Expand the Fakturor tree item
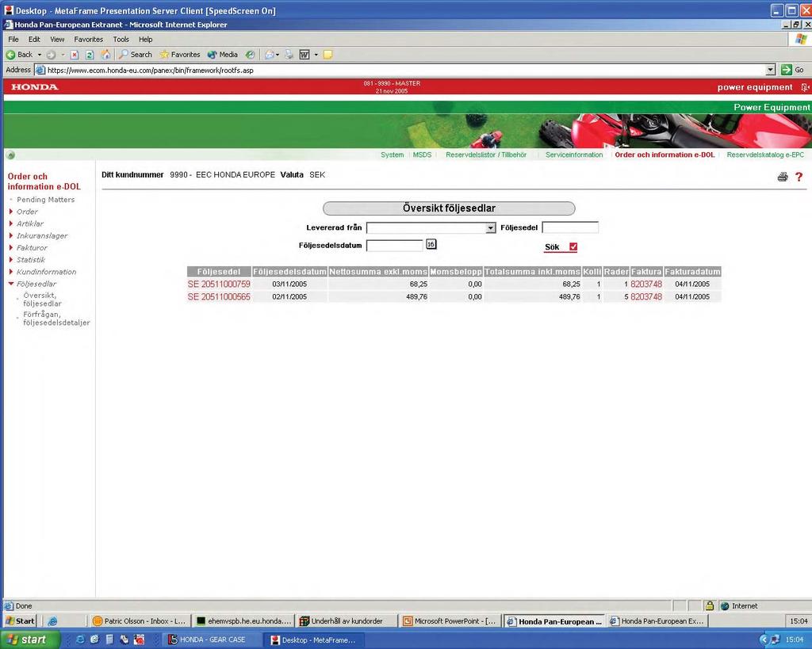Screen dimensions: 812x649 pos(11,247)
